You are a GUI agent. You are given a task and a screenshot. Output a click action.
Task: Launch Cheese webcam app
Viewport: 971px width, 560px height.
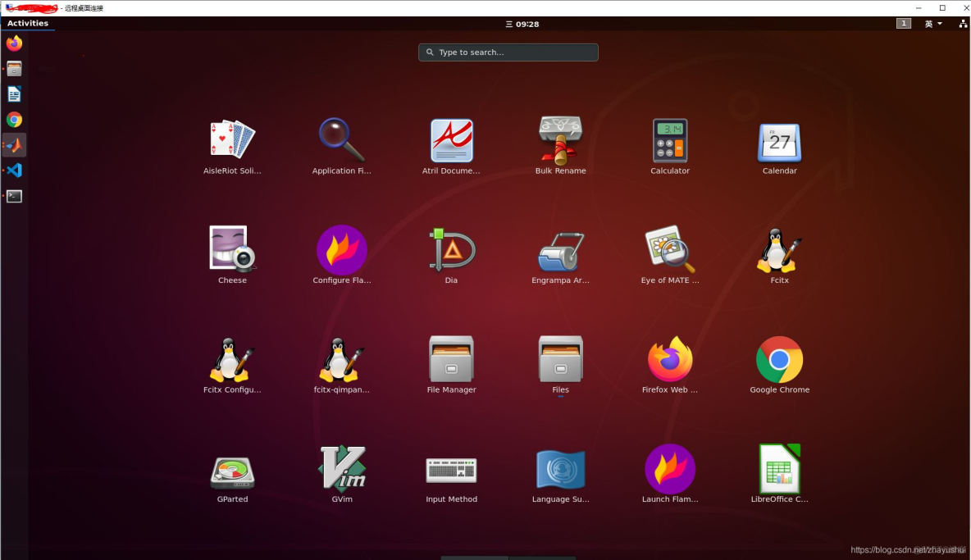click(x=232, y=255)
